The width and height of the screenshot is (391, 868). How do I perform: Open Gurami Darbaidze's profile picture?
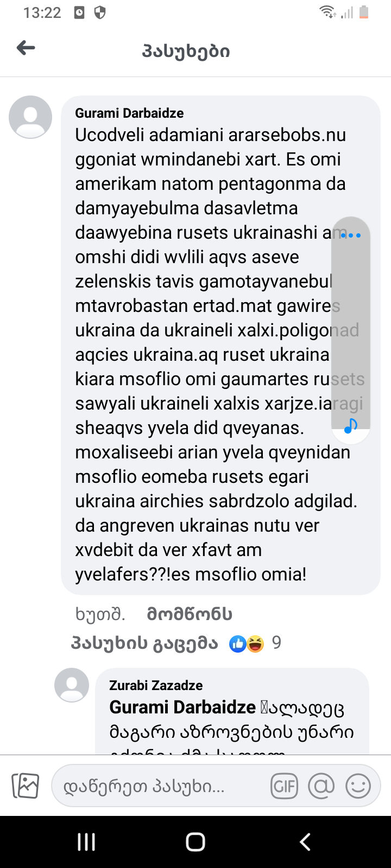tap(30, 117)
